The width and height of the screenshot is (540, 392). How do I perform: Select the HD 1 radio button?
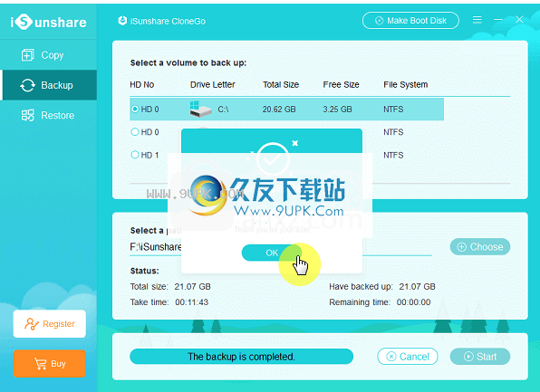pyautogui.click(x=135, y=155)
